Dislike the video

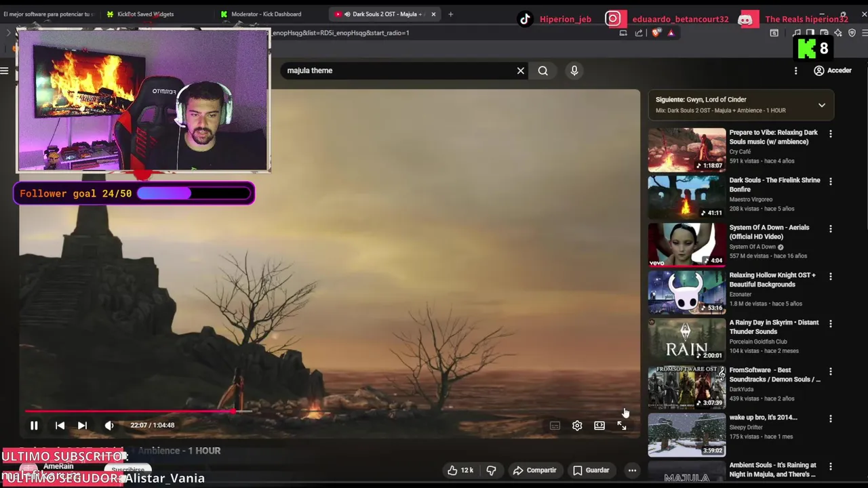[x=491, y=470]
